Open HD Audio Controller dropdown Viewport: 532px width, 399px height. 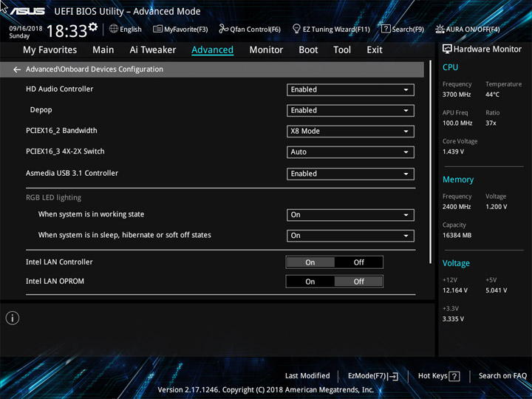(350, 90)
